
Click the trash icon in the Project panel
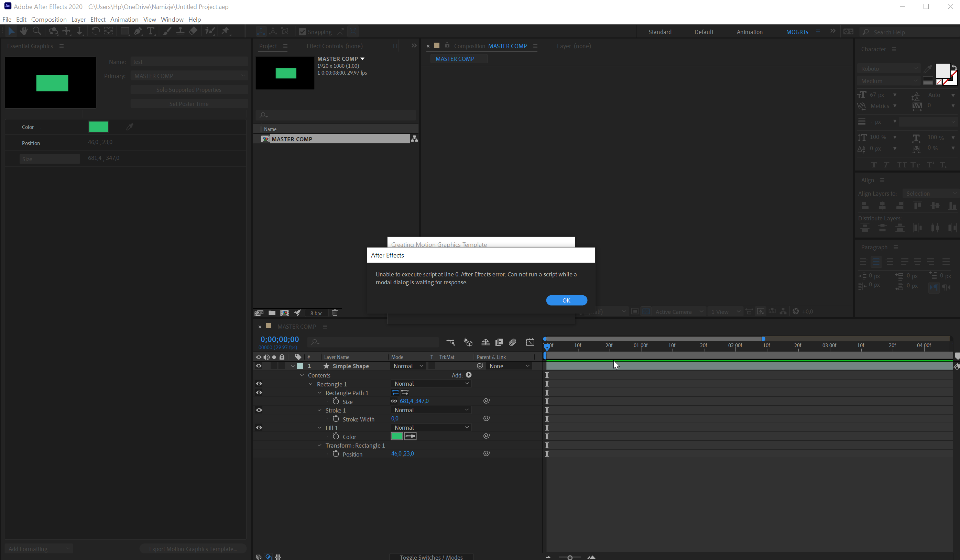335,313
